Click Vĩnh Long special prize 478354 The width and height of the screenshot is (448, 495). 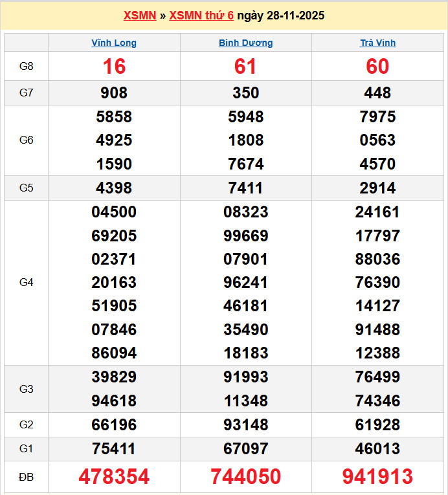pos(114,477)
